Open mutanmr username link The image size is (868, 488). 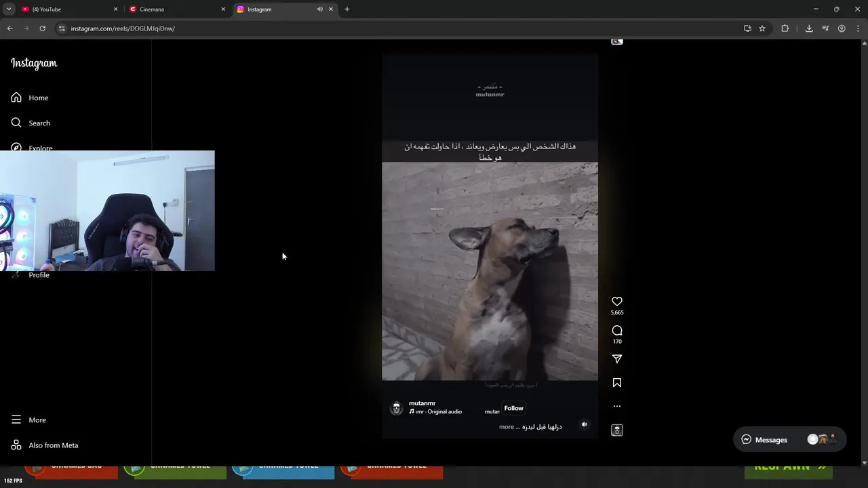[422, 403]
